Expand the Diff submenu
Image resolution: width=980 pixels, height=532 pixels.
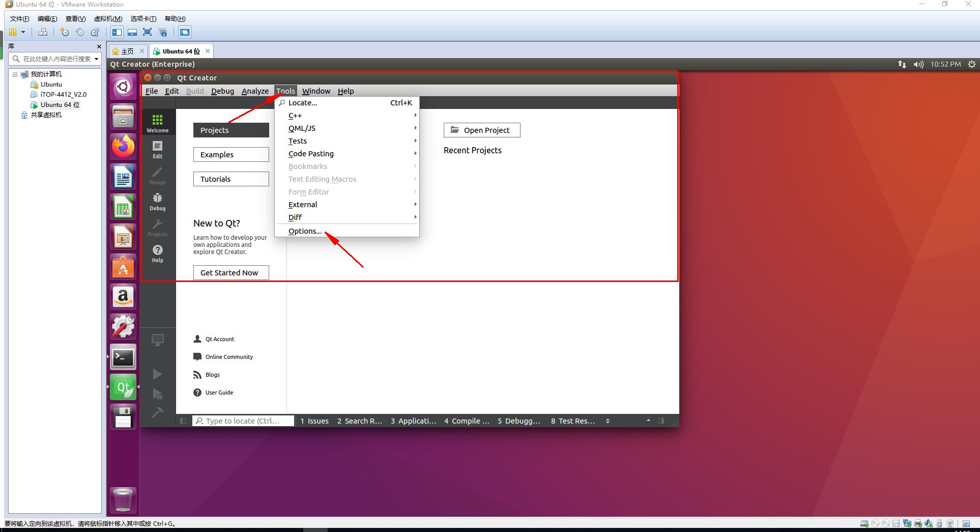pos(347,217)
